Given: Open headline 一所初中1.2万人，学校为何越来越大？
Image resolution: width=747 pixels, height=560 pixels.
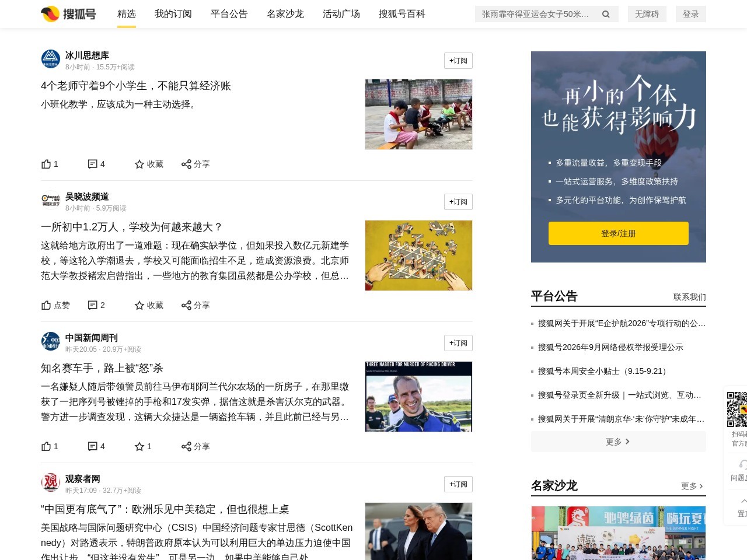Looking at the screenshot, I should [x=132, y=227].
